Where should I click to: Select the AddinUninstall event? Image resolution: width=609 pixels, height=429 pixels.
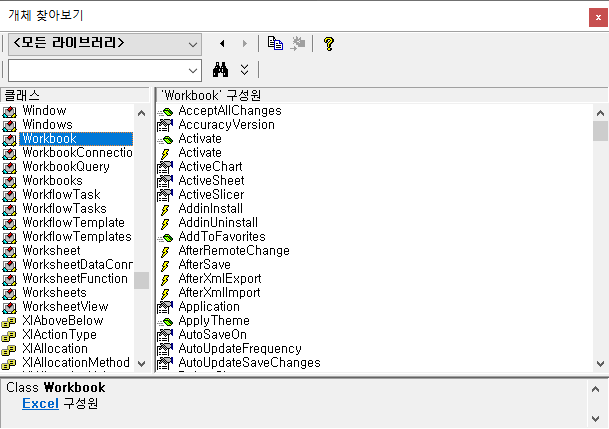pos(218,222)
